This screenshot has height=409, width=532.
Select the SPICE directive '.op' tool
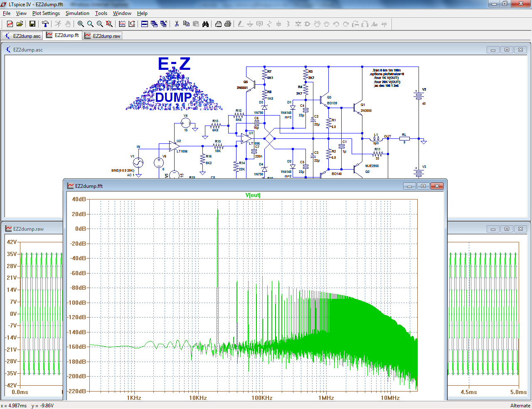click(x=384, y=24)
